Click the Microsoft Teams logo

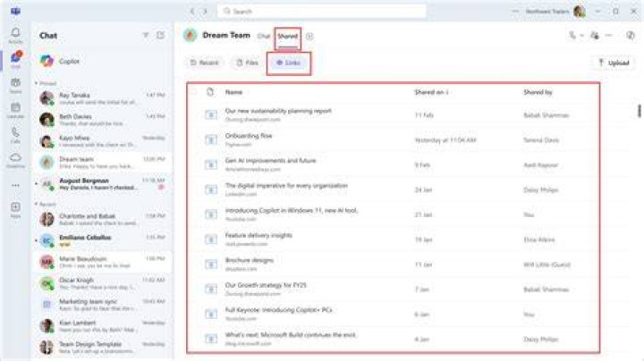pos(15,11)
